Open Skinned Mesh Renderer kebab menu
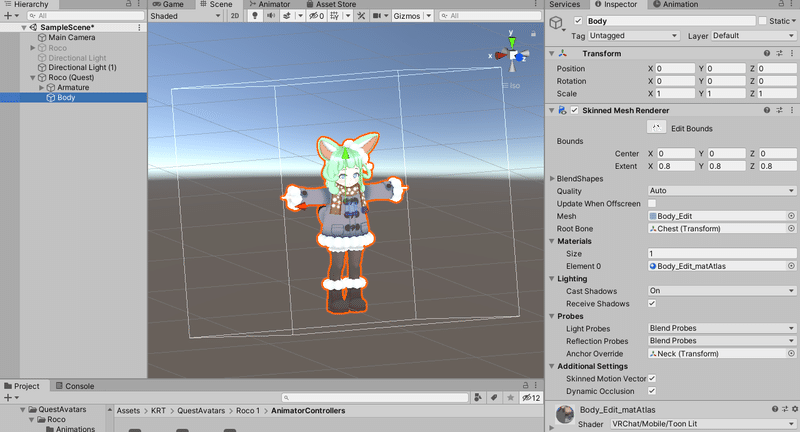This screenshot has height=432, width=800. pyautogui.click(x=792, y=110)
